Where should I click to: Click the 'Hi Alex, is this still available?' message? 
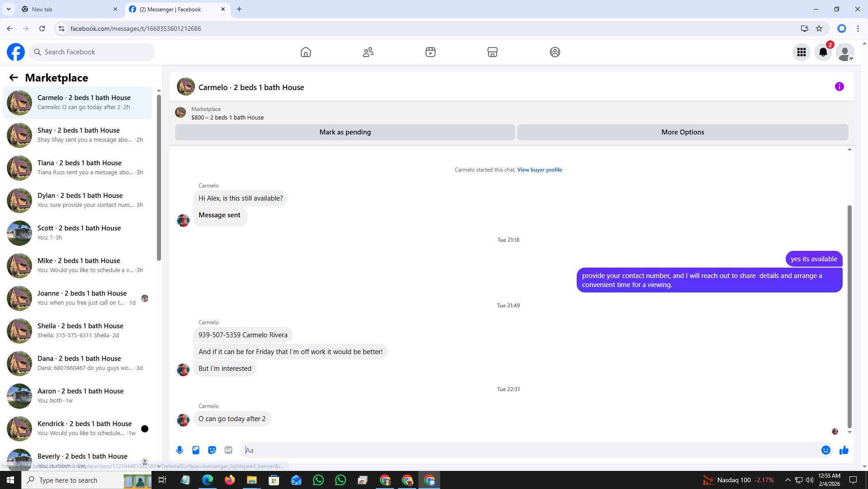click(x=241, y=198)
